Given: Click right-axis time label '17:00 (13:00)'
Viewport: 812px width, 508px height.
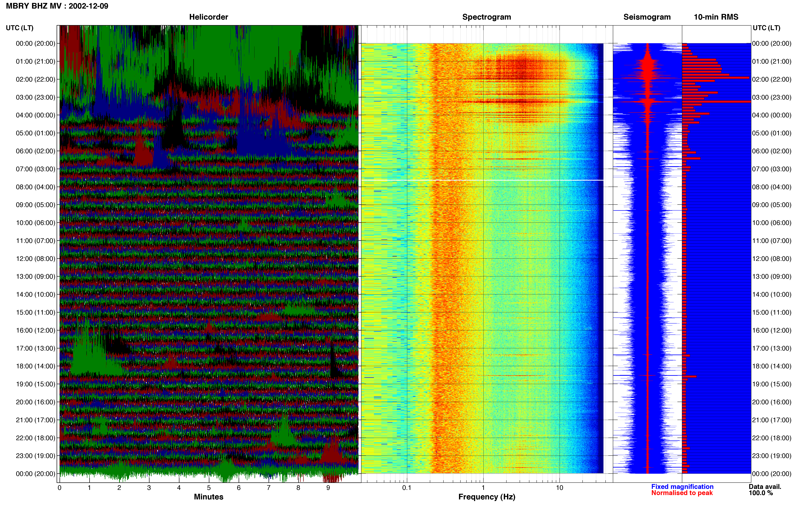Looking at the screenshot, I should pos(772,348).
